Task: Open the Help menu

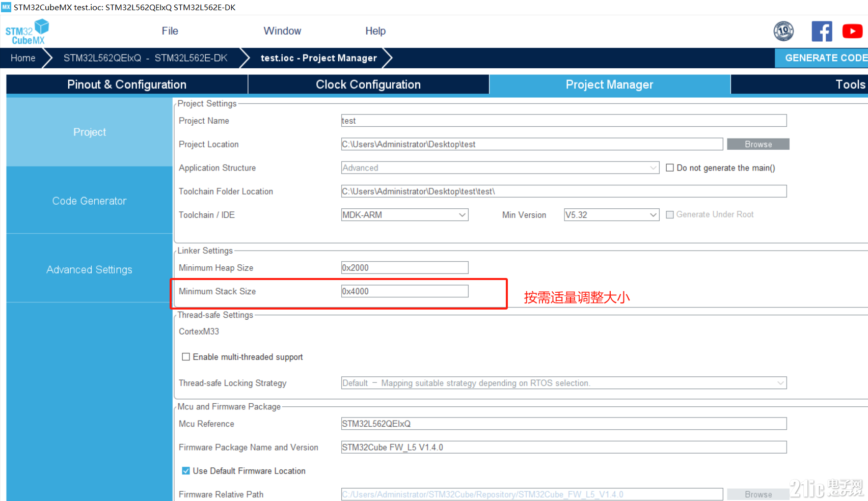Action: point(375,31)
